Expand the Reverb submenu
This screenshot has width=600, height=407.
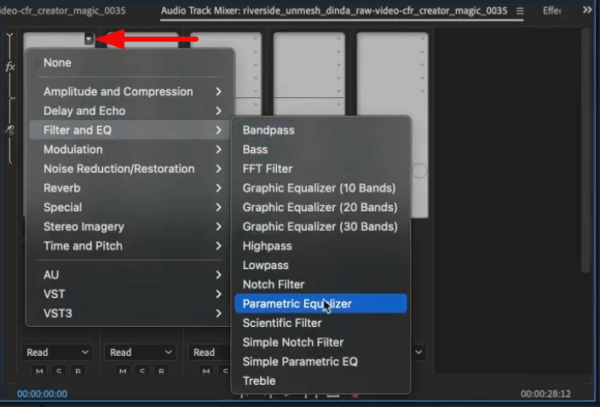coord(130,188)
